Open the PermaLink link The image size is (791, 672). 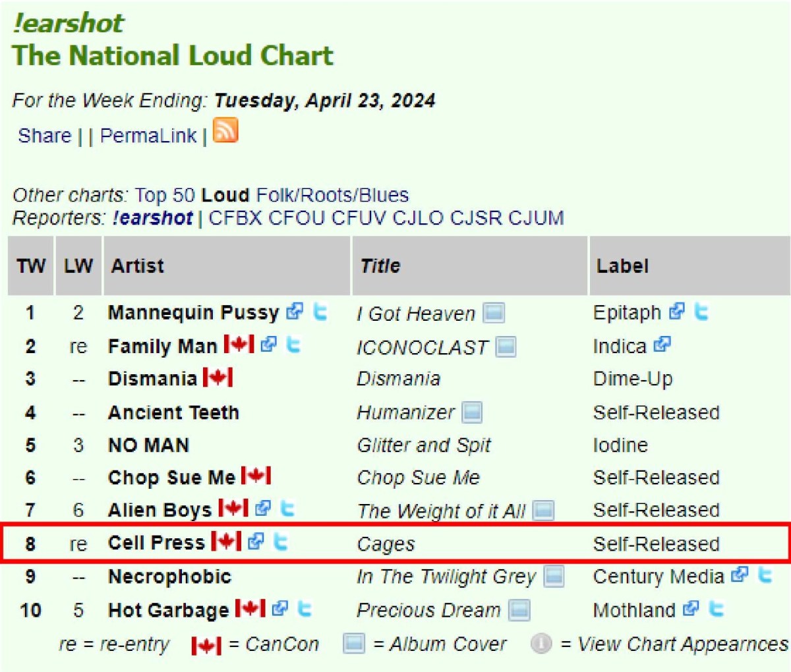point(149,135)
